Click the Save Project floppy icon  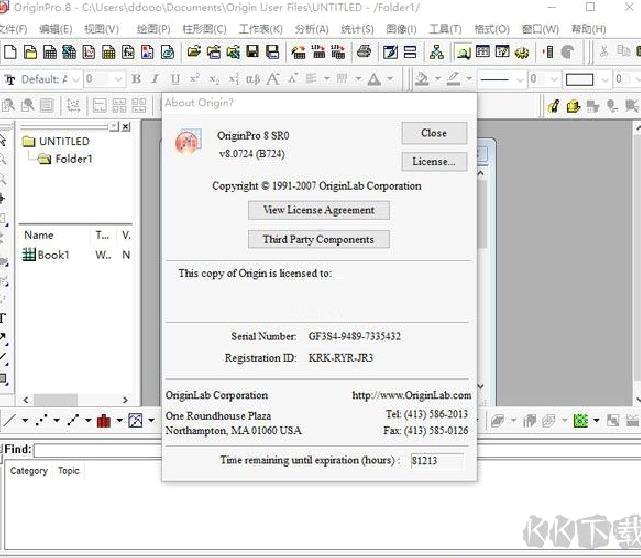pyautogui.click(x=253, y=52)
